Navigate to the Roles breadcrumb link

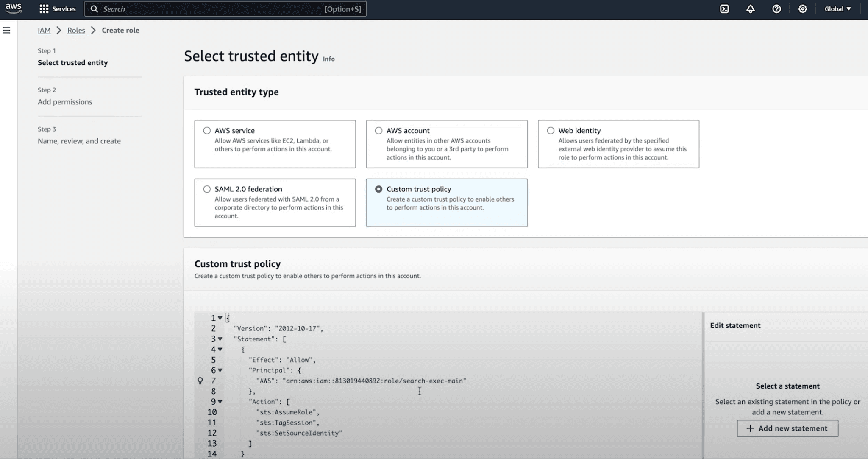[x=76, y=30]
